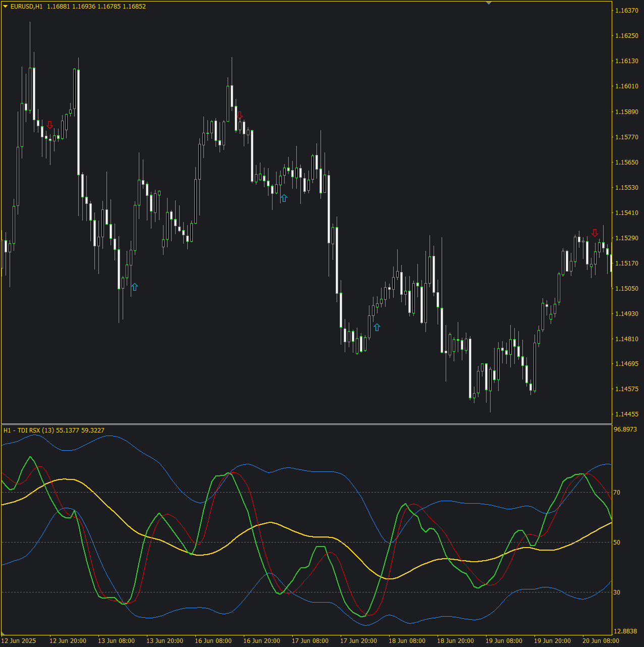Click the '1.15770' price scale label
Image resolution: width=644 pixels, height=647 pixels.
pos(626,137)
